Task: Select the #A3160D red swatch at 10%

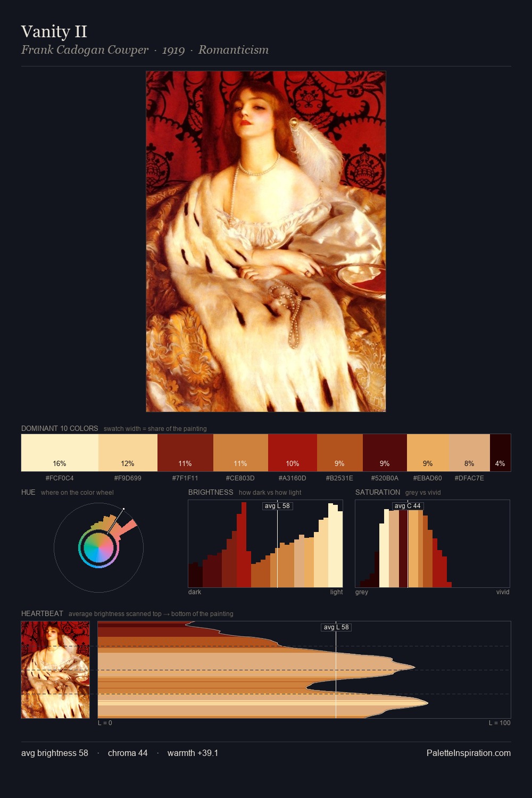Action: [x=293, y=453]
